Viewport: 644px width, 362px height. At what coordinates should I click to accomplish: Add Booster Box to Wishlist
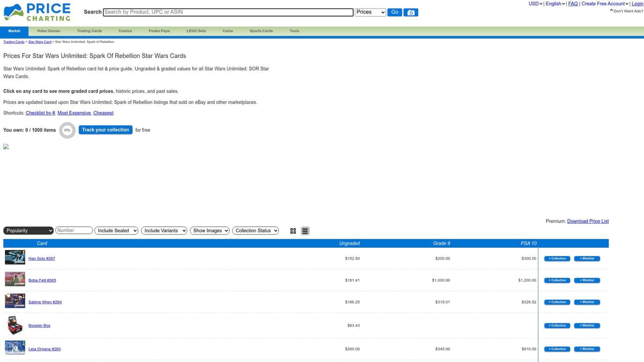(x=587, y=326)
